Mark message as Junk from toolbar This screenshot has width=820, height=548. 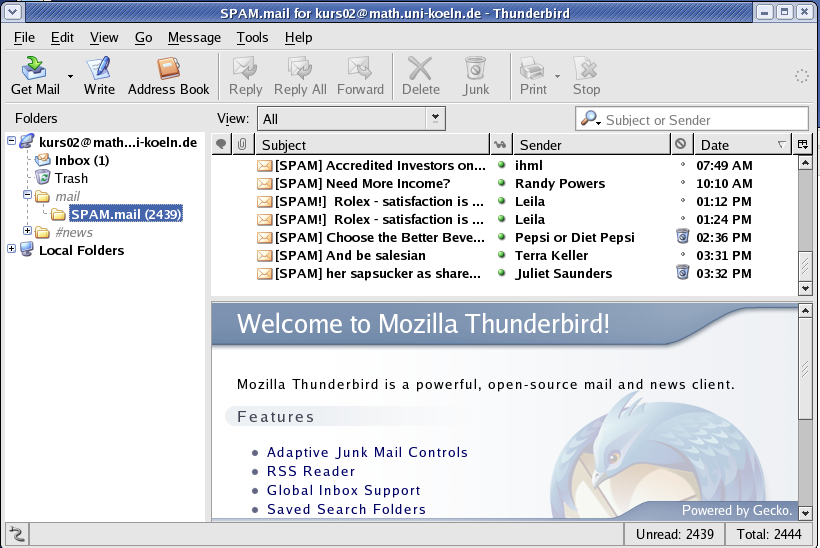point(475,75)
